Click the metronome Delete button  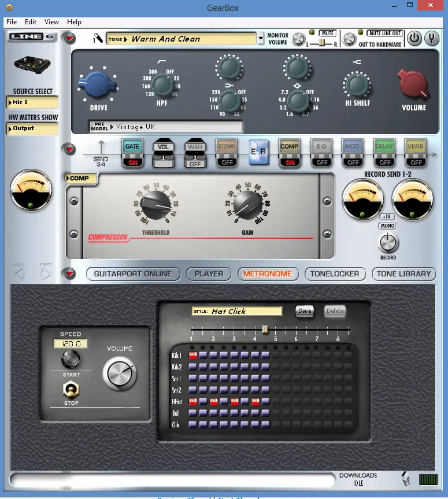tap(335, 311)
